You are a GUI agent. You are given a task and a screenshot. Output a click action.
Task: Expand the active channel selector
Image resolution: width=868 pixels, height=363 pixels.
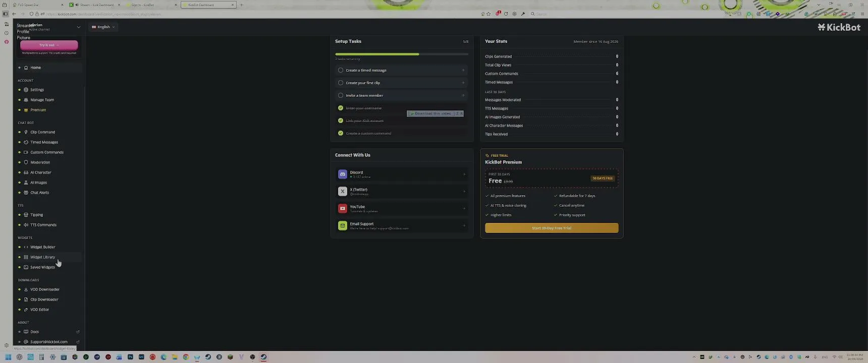pyautogui.click(x=78, y=27)
